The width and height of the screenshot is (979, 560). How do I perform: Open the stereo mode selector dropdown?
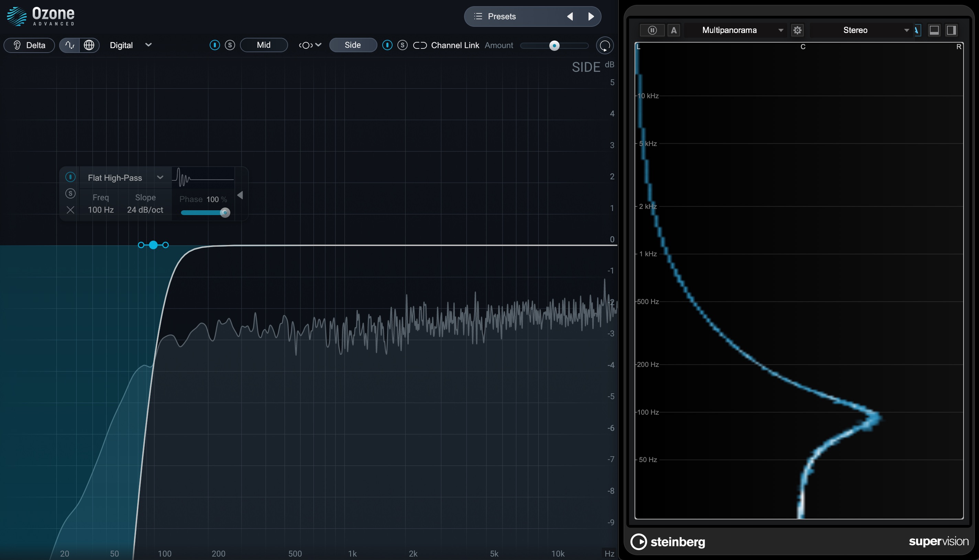pyautogui.click(x=310, y=45)
